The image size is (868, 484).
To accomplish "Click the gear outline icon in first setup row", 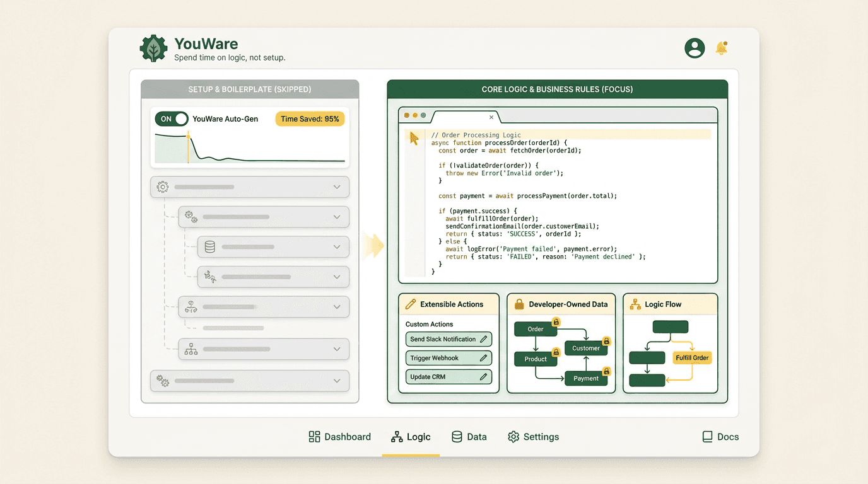I will coord(163,187).
